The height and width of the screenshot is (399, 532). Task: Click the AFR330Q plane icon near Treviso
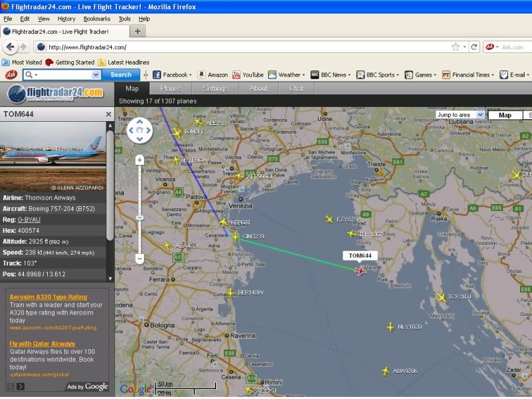pyautogui.click(x=239, y=176)
